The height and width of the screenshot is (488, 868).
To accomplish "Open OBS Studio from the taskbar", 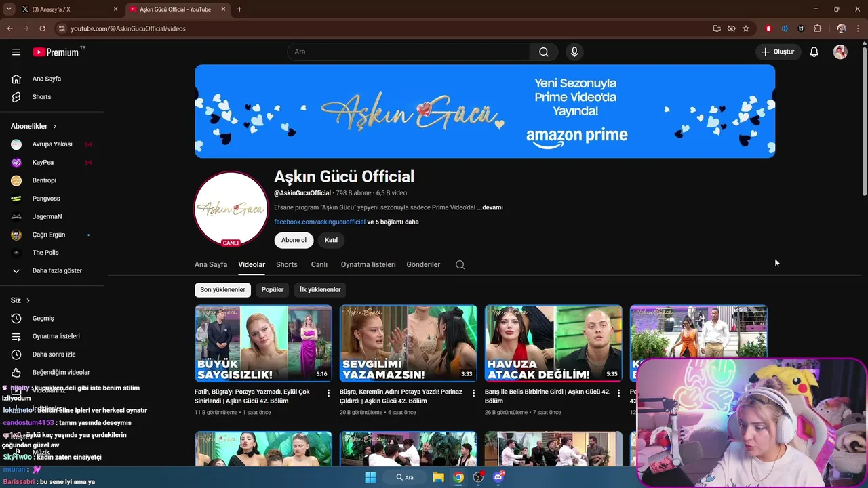I will (478, 477).
